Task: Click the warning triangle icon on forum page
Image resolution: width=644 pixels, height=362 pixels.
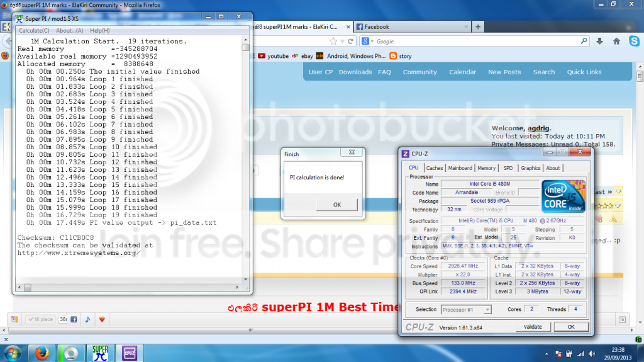Action: (613, 219)
